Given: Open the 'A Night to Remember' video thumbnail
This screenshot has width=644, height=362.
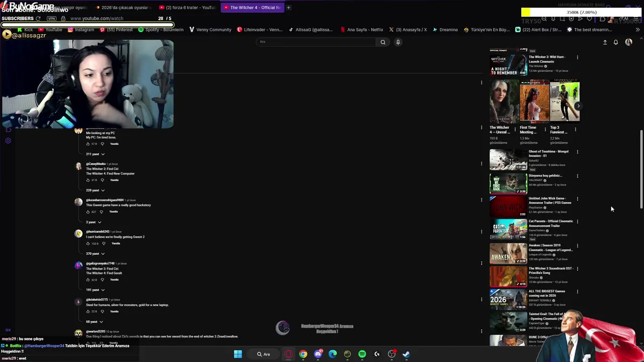Looking at the screenshot, I should (x=508, y=65).
